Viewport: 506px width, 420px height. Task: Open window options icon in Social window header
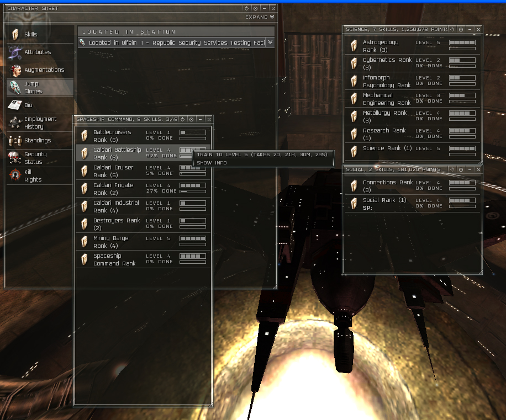[x=452, y=169]
